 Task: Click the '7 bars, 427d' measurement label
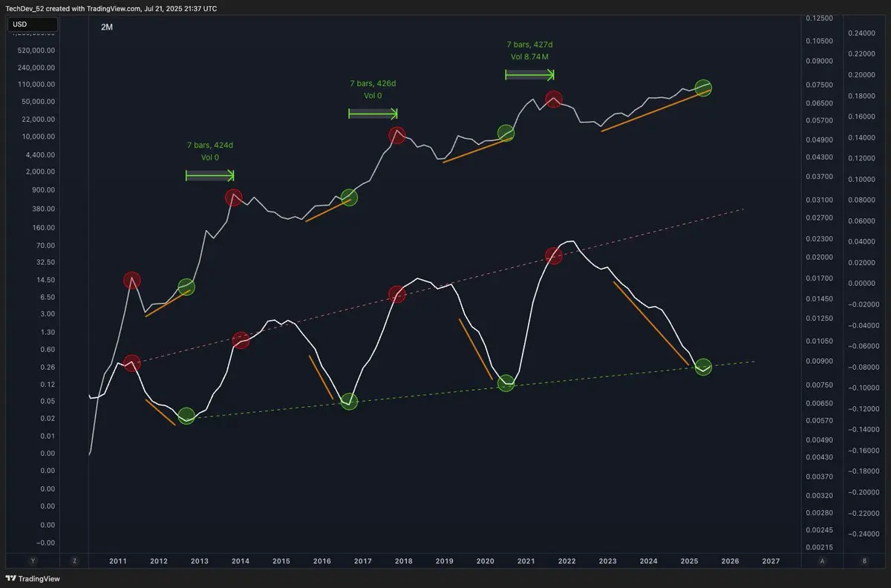click(x=529, y=45)
